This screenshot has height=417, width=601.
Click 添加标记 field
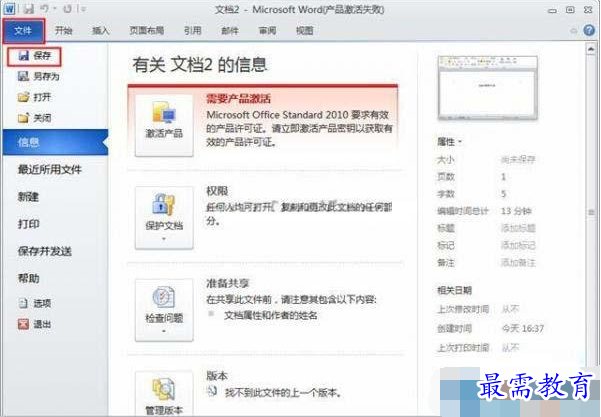(x=518, y=245)
